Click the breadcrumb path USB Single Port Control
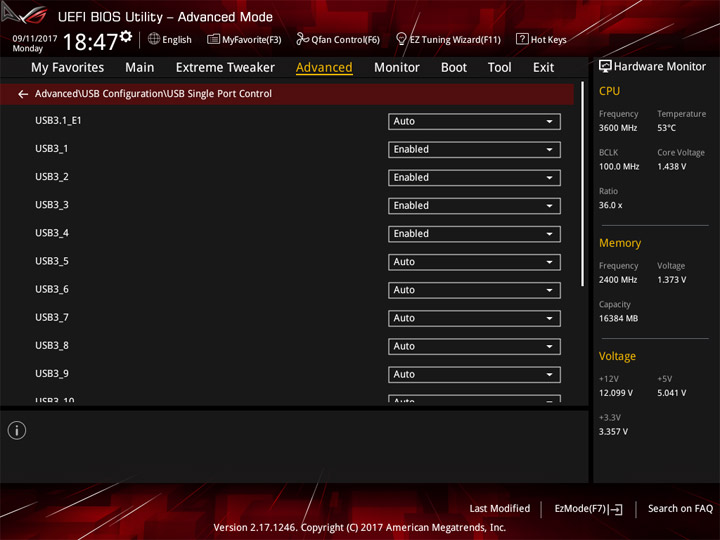 (x=219, y=94)
